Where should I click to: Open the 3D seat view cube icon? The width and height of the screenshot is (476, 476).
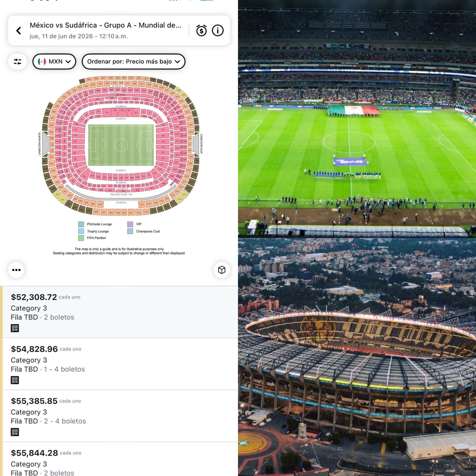222,270
